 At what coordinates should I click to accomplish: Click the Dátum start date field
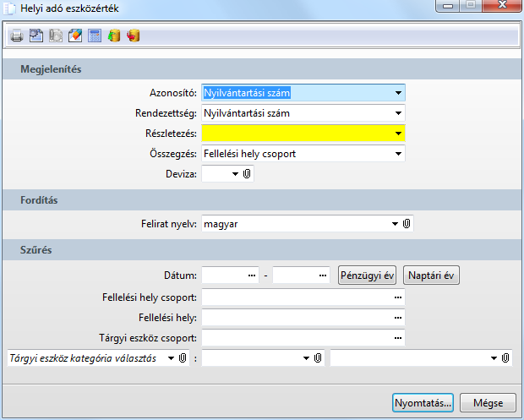click(230, 275)
